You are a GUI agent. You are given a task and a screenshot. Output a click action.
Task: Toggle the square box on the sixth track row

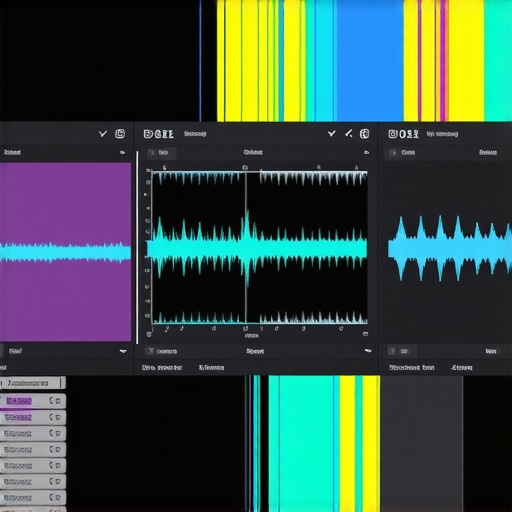[x=58, y=482]
